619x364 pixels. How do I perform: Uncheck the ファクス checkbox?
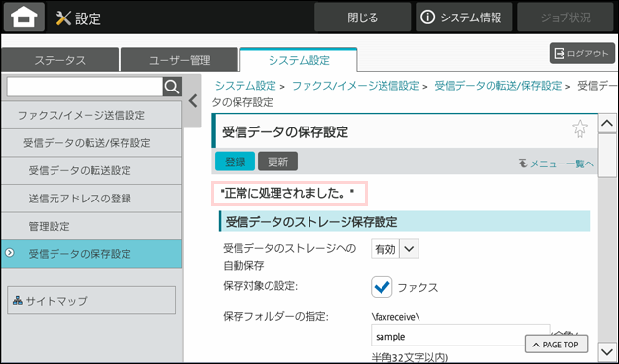click(382, 287)
